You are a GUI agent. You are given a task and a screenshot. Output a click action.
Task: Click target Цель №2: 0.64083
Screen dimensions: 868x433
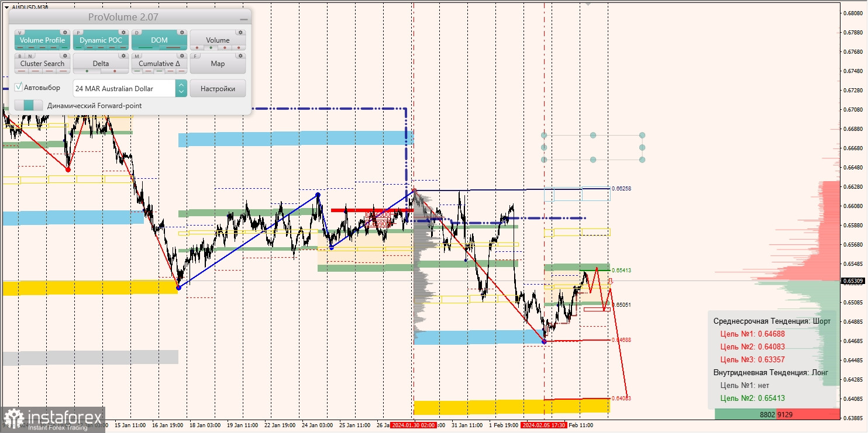752,347
